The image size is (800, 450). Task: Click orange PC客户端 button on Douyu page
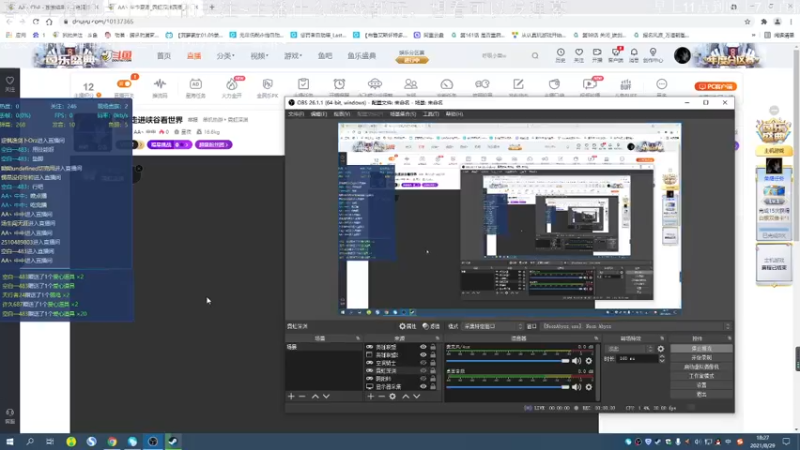(715, 86)
